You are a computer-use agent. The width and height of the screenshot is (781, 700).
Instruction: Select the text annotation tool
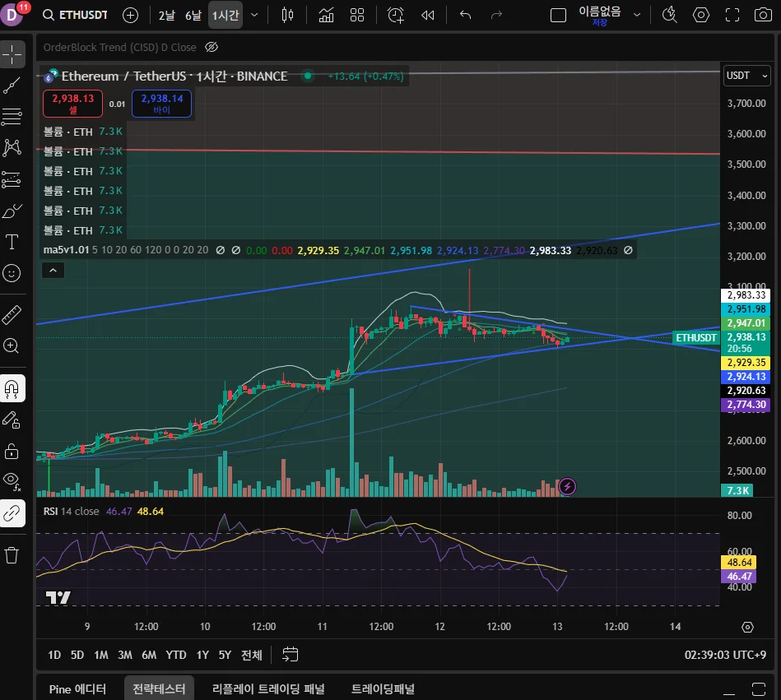click(x=12, y=242)
